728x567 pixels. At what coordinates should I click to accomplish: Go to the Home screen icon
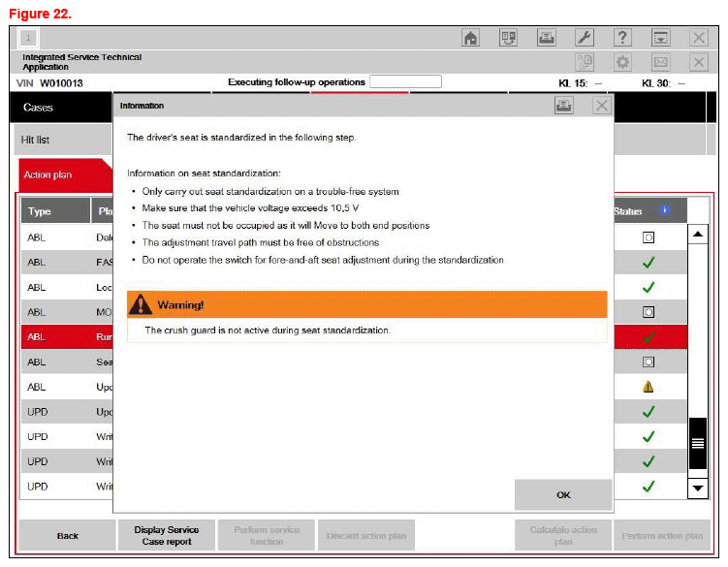(x=471, y=38)
